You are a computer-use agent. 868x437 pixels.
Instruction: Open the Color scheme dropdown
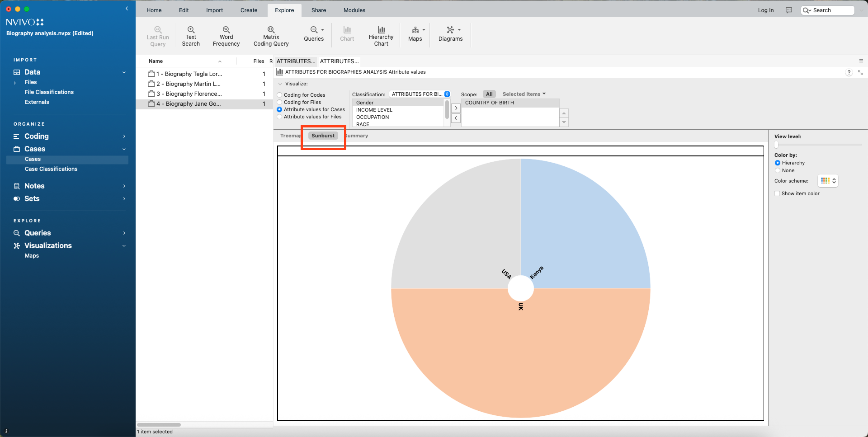click(828, 181)
